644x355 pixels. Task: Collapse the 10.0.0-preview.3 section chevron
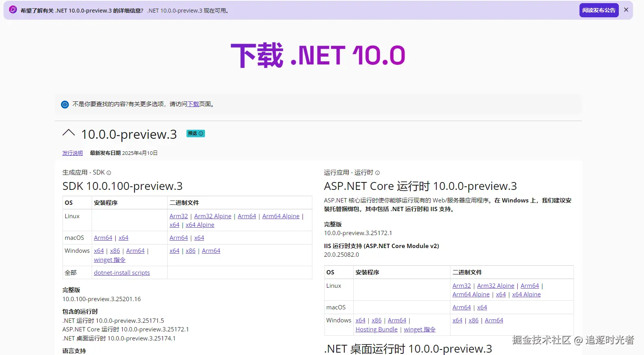click(68, 133)
